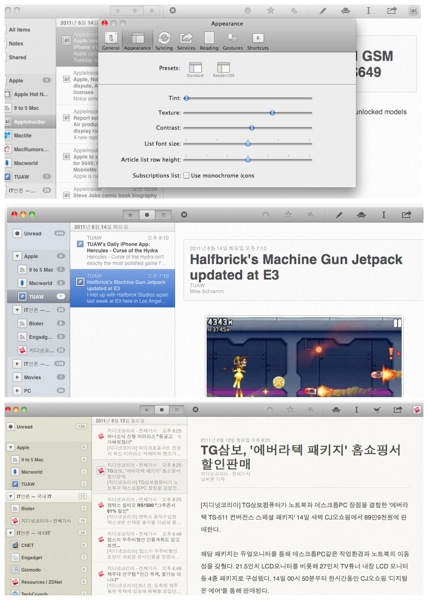Image resolution: width=428 pixels, height=600 pixels.
Task: Open the Services preferences pane
Action: point(186,41)
